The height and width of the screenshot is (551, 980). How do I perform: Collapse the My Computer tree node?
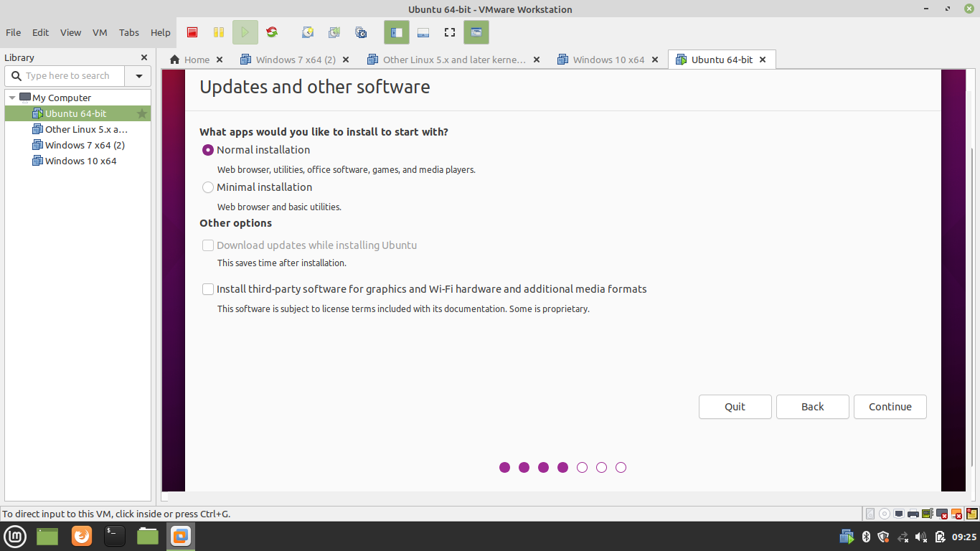click(x=12, y=98)
